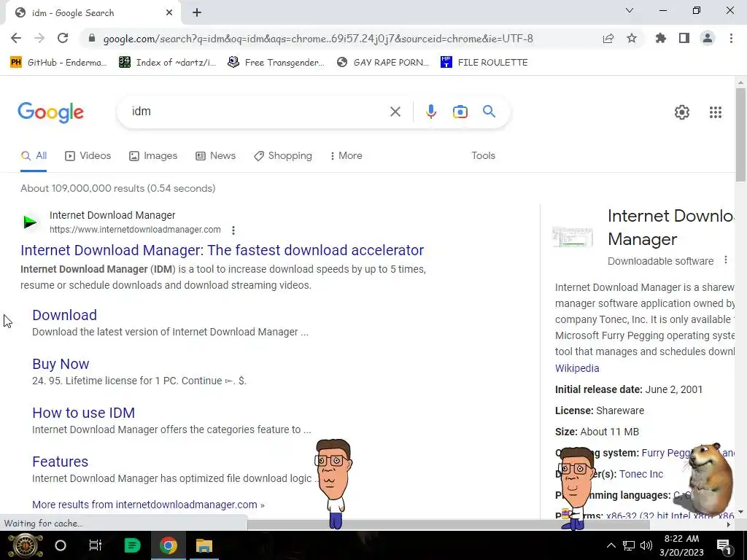Viewport: 747px width, 560px height.
Task: Open the Index of ~dartz bookmark
Action: 168,63
